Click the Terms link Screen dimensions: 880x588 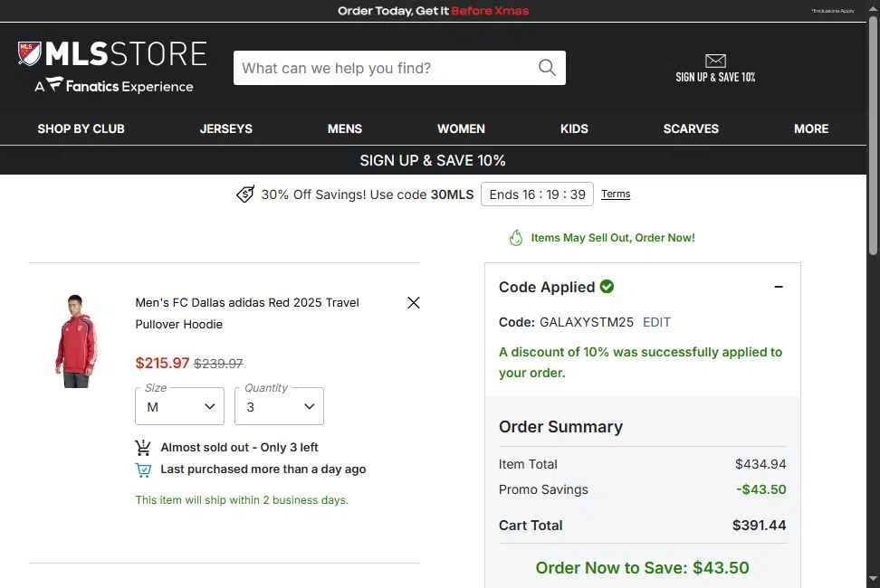pyautogui.click(x=616, y=194)
